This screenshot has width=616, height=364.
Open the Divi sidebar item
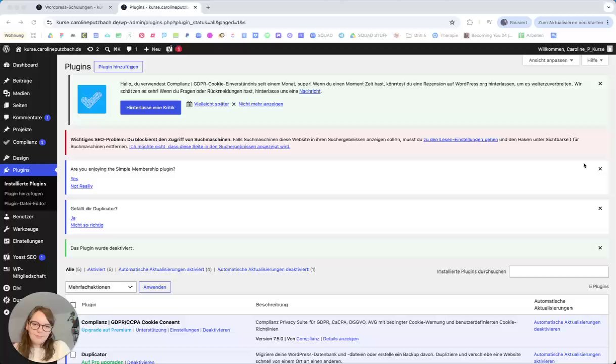coord(17,288)
